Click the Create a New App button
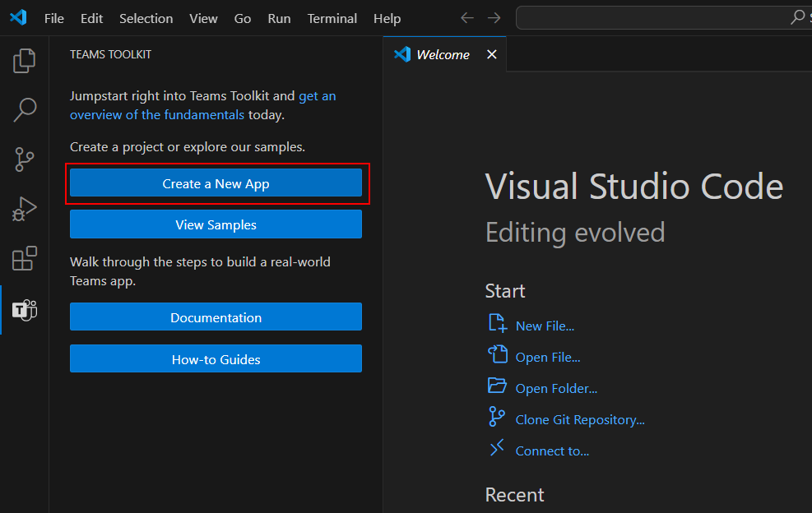 [x=216, y=183]
